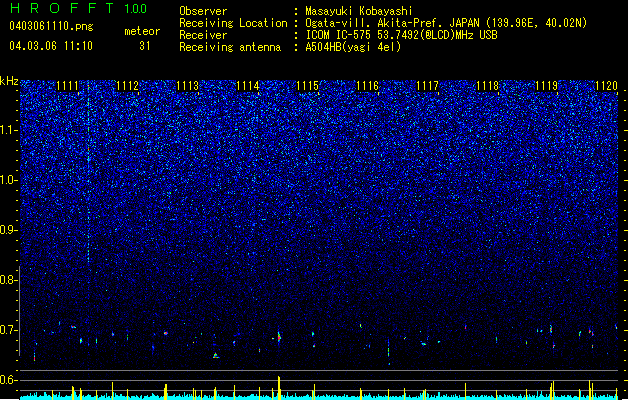Click the 1112 time marker

128,86
